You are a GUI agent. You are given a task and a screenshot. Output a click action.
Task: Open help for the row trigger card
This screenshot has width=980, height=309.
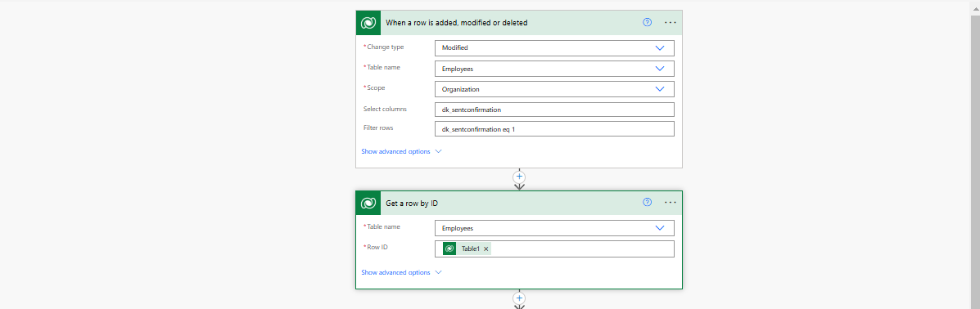tap(647, 22)
